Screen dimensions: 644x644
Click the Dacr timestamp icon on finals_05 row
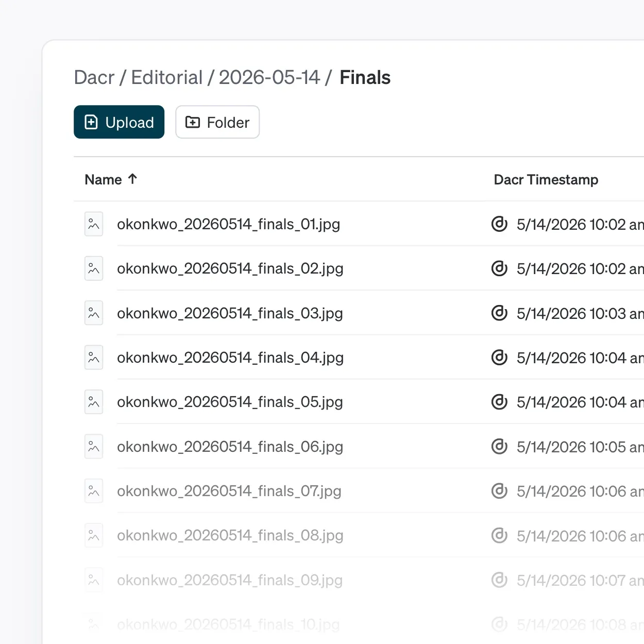(499, 402)
